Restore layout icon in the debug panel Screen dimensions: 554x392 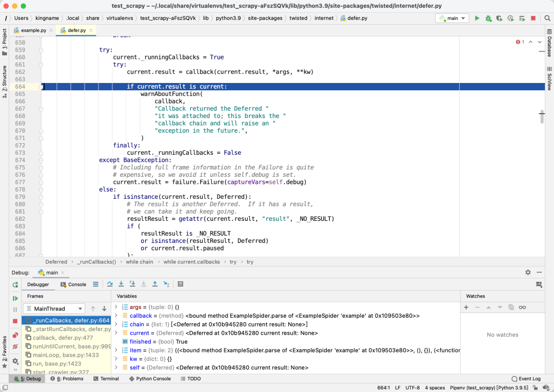539,284
